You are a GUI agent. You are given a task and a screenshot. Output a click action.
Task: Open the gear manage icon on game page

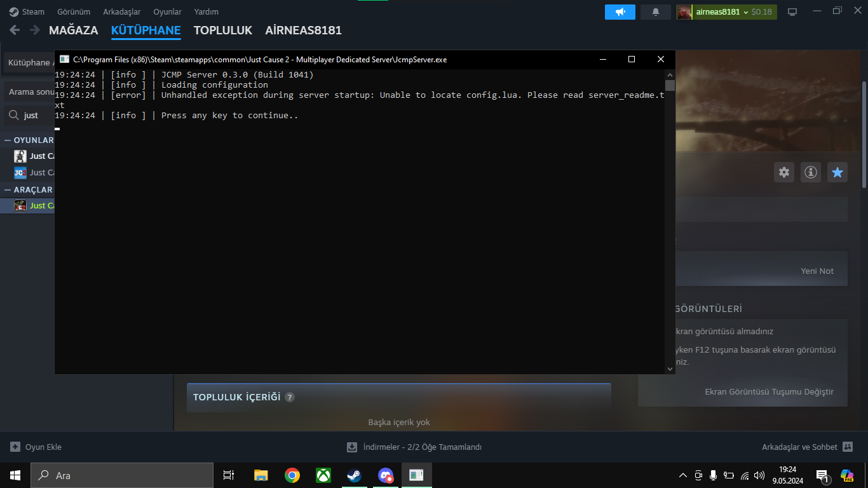(784, 172)
